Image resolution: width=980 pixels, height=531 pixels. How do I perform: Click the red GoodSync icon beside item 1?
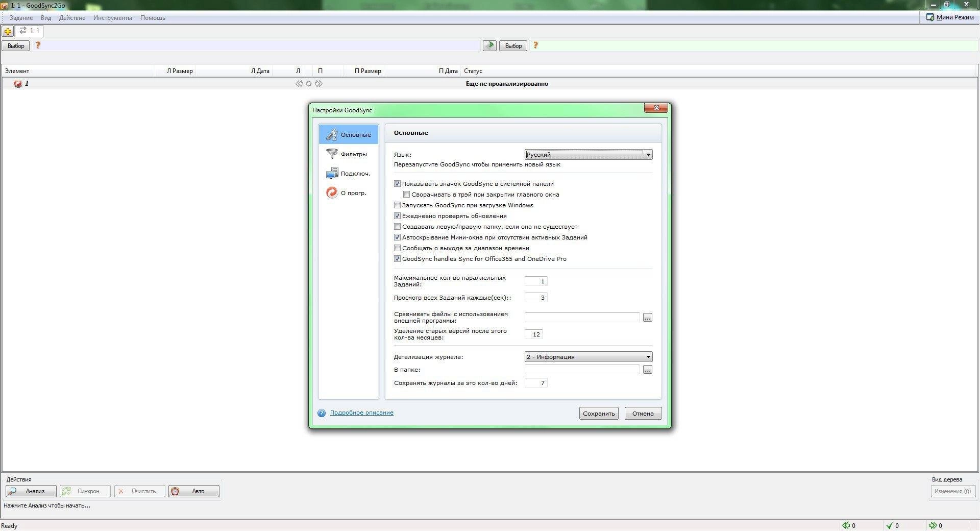coord(18,84)
